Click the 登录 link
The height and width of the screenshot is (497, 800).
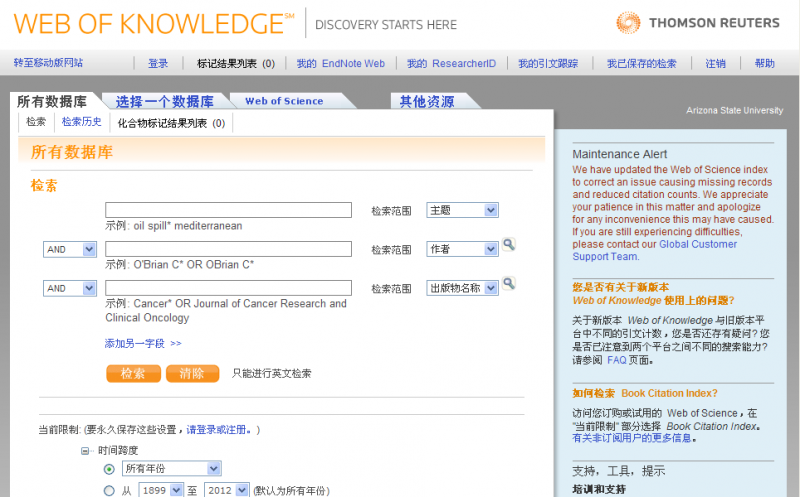click(158, 63)
